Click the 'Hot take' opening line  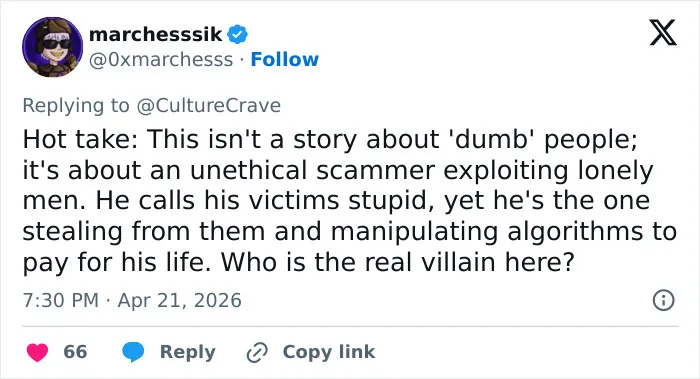(331, 139)
